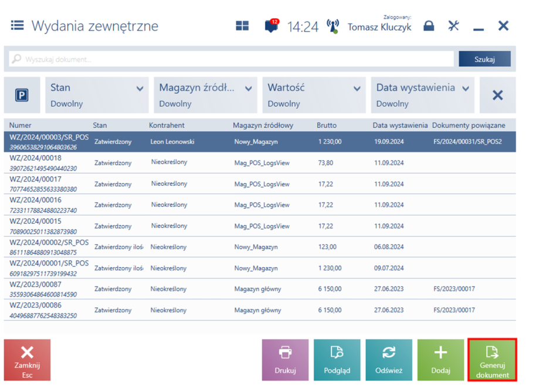The height and width of the screenshot is (392, 536).
Task: Open Podgląd document preview
Action: (x=337, y=360)
